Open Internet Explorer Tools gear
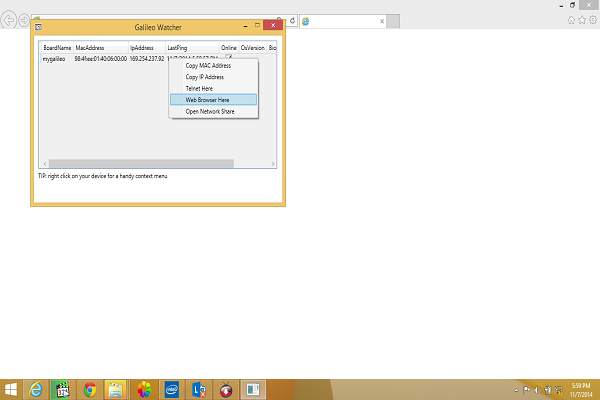 pyautogui.click(x=593, y=20)
